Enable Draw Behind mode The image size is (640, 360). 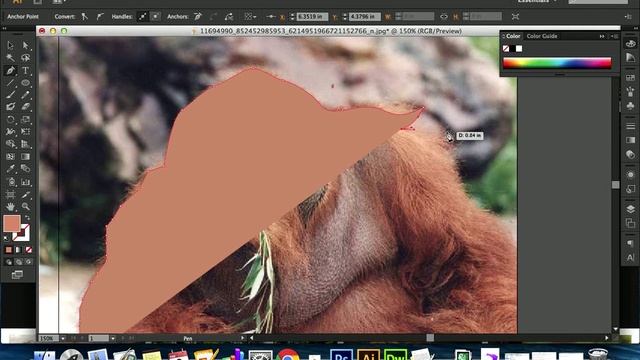[x=18, y=262]
